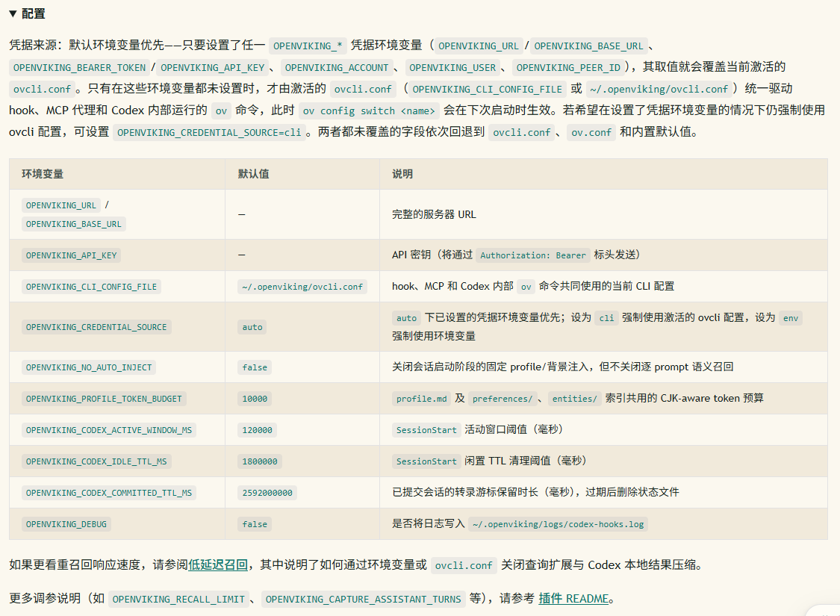Click ovcli.conf in the 低延迟召回 sentence
The image size is (840, 616).
pyautogui.click(x=464, y=565)
